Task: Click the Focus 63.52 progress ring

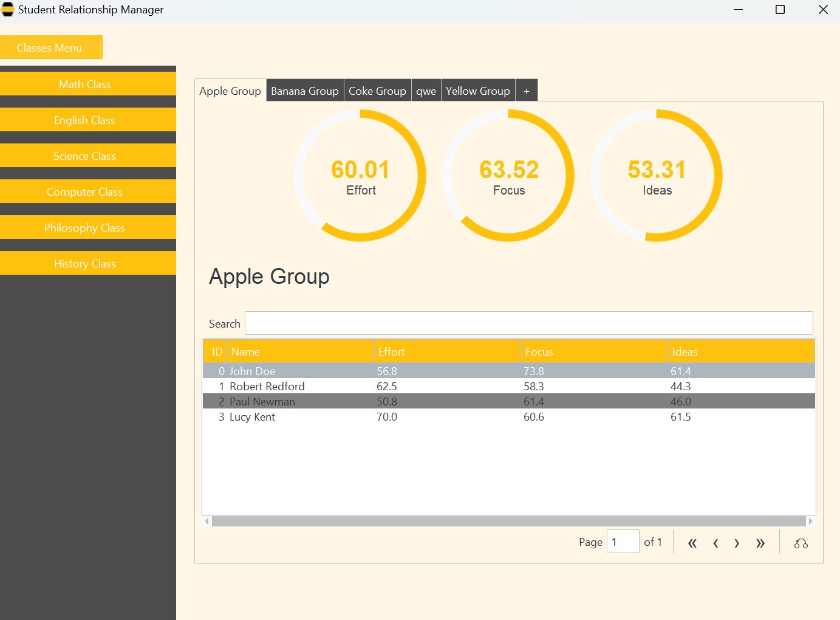Action: pyautogui.click(x=508, y=176)
